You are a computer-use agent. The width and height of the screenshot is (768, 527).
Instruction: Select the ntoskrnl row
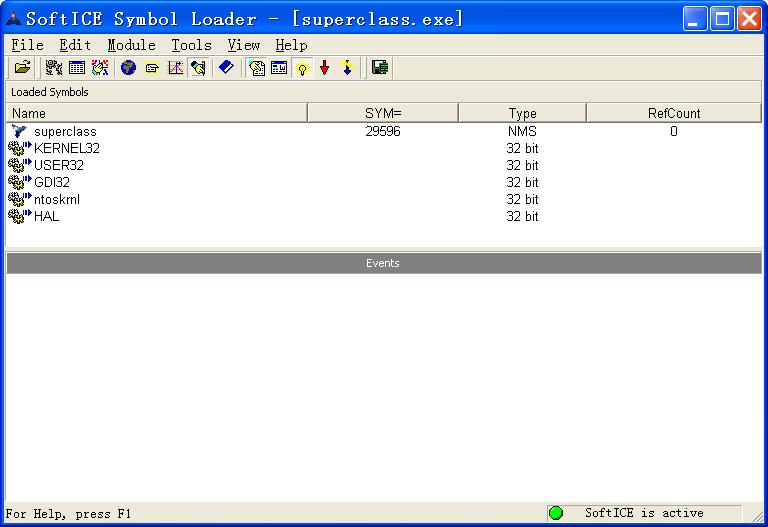point(384,199)
